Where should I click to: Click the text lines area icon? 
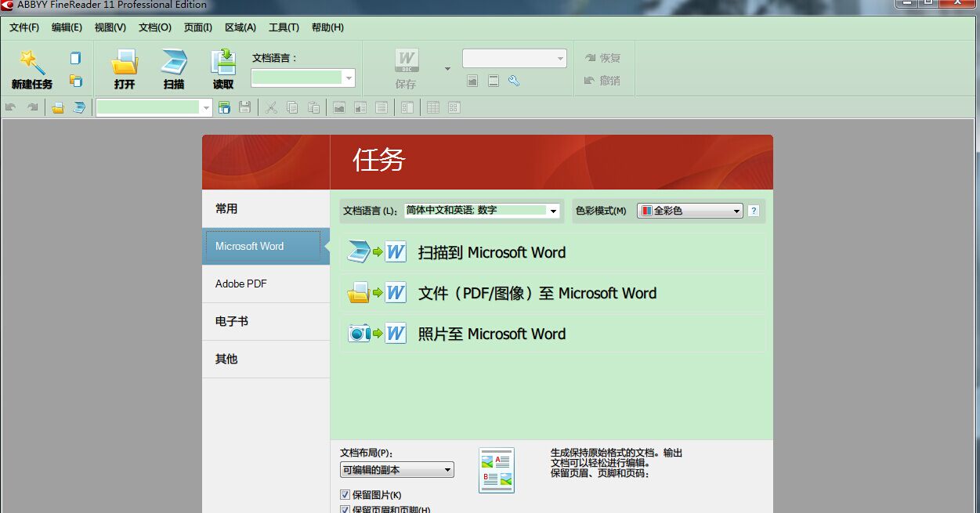pyautogui.click(x=382, y=107)
